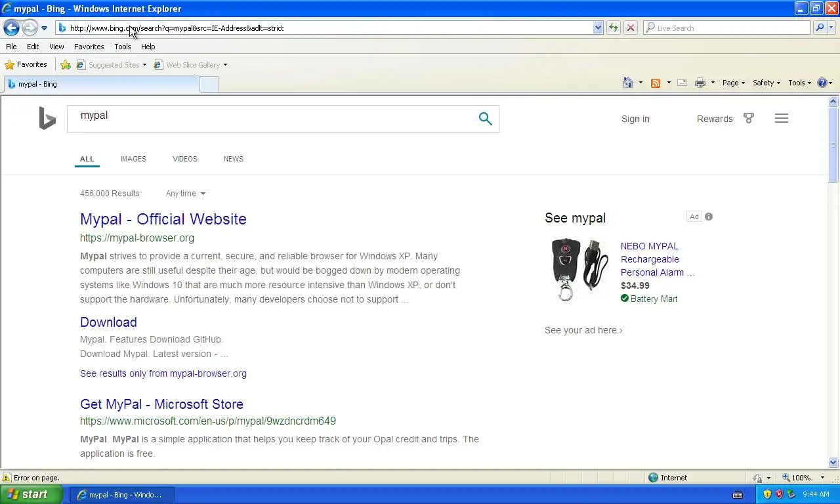Open the Bing hamburger menu
This screenshot has height=504, width=840.
[781, 118]
